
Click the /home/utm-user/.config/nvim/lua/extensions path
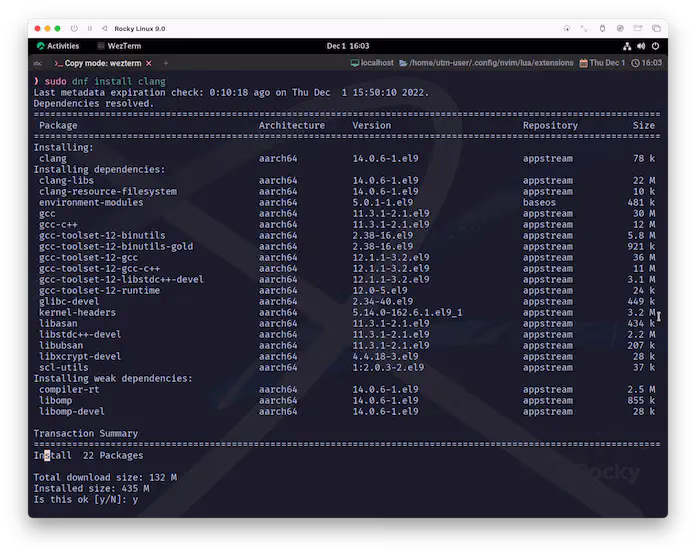486,63
